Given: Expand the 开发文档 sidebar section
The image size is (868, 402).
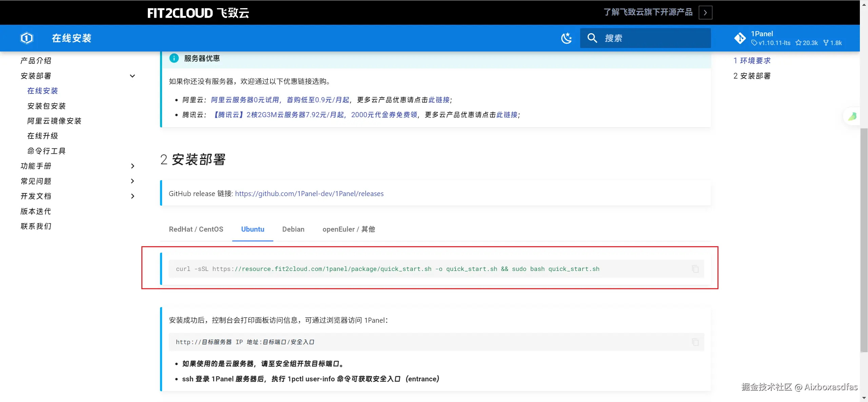Looking at the screenshot, I should [x=133, y=196].
